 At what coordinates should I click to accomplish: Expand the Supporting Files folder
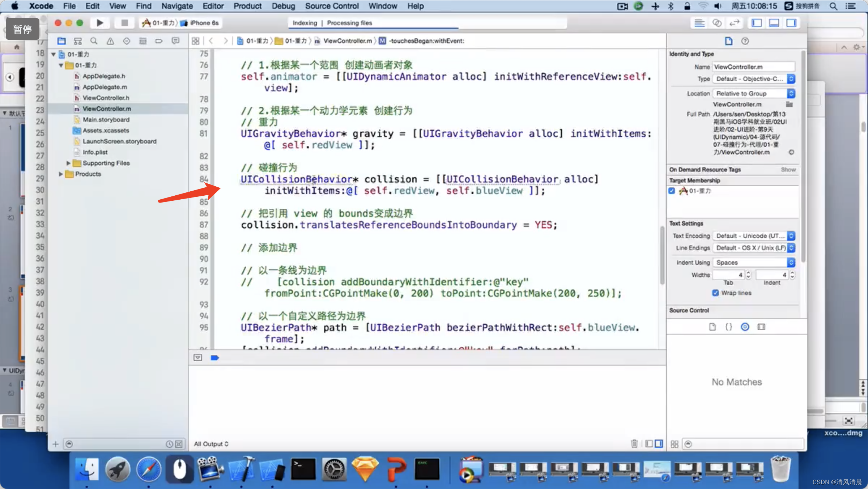click(x=67, y=163)
